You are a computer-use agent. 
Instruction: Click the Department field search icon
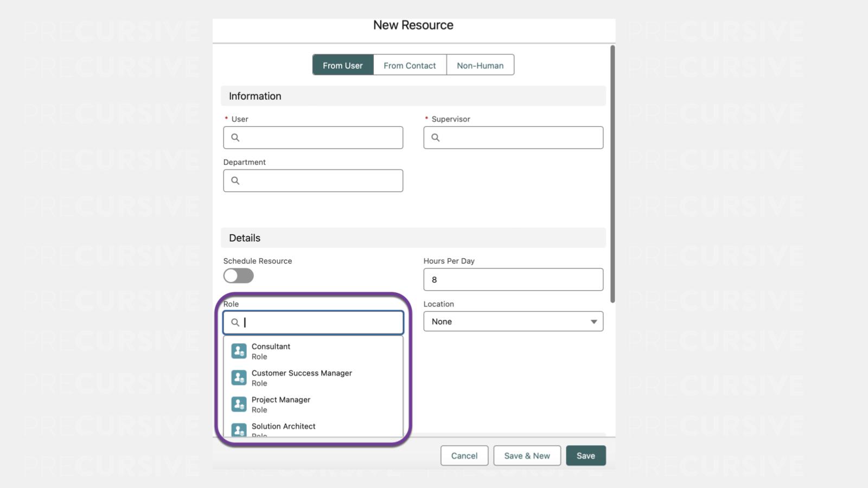pyautogui.click(x=235, y=181)
